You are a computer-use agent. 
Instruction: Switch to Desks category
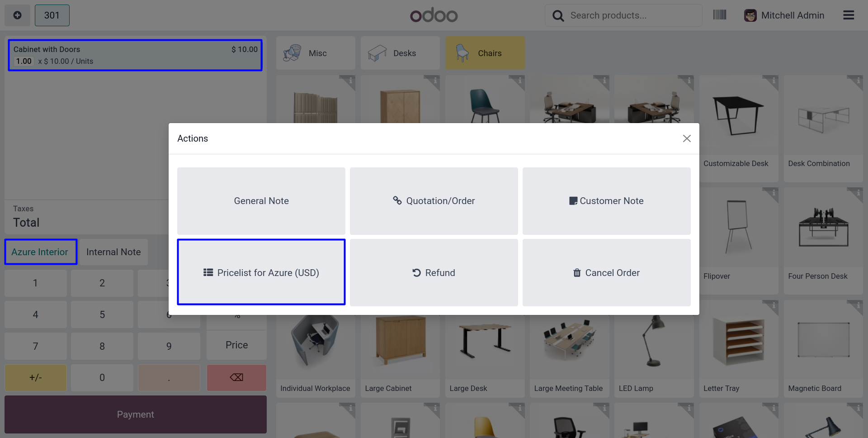click(x=400, y=53)
